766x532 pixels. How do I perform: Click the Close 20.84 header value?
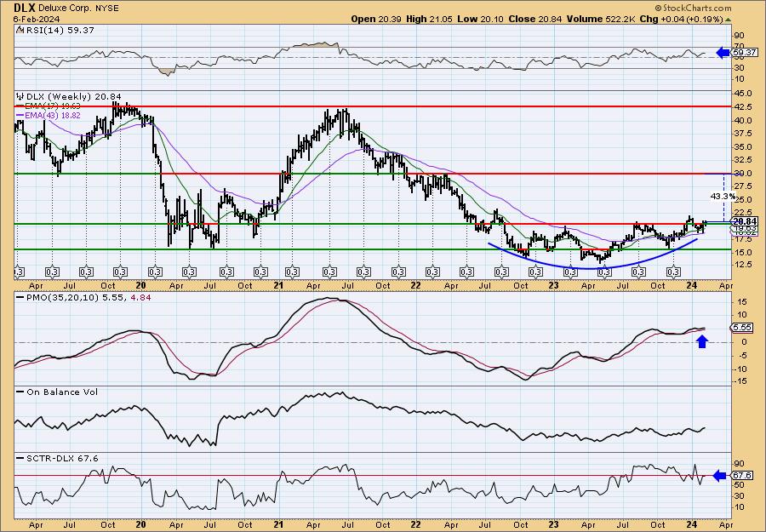[534, 19]
